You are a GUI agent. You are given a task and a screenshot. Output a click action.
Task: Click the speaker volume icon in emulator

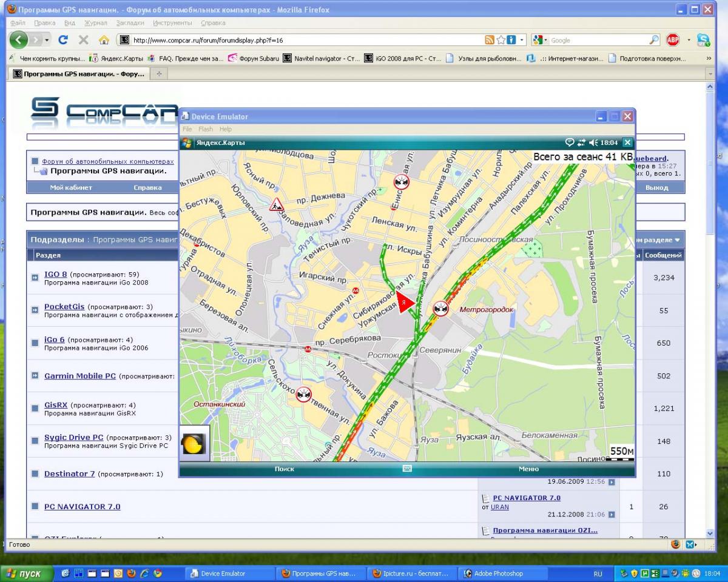[593, 142]
